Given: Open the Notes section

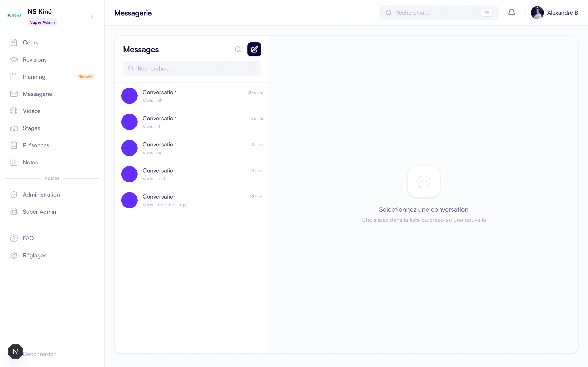Looking at the screenshot, I should (30, 162).
